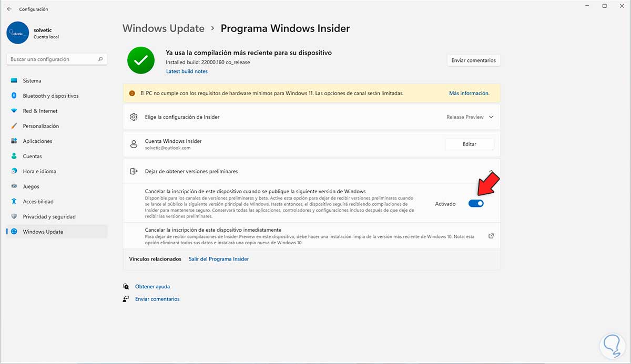Image resolution: width=631 pixels, height=364 pixels.
Task: Click the Obtener ayuda link
Action: coord(152,287)
